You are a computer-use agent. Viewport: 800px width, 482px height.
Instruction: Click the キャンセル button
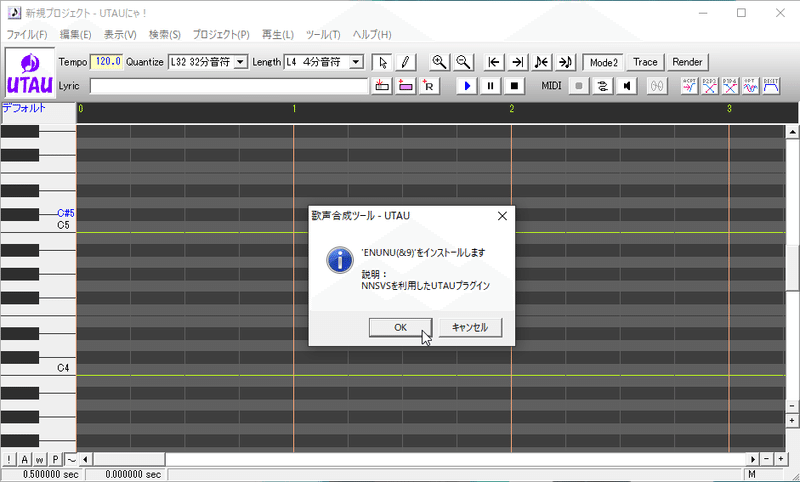[x=470, y=327]
